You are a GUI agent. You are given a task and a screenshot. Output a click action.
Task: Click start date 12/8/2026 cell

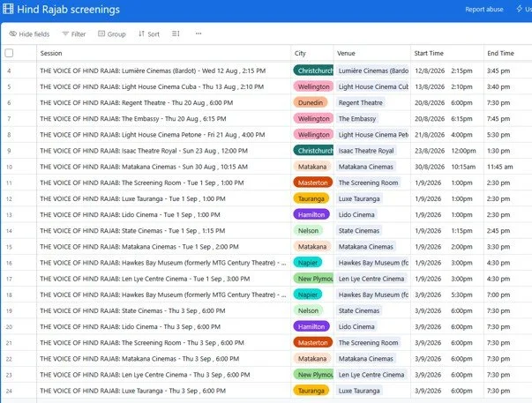coord(430,71)
